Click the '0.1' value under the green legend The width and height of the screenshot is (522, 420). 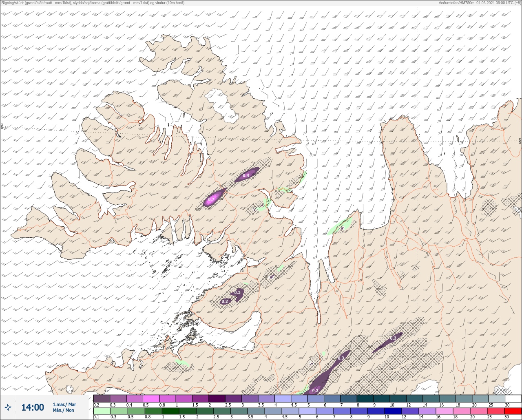[96, 417]
